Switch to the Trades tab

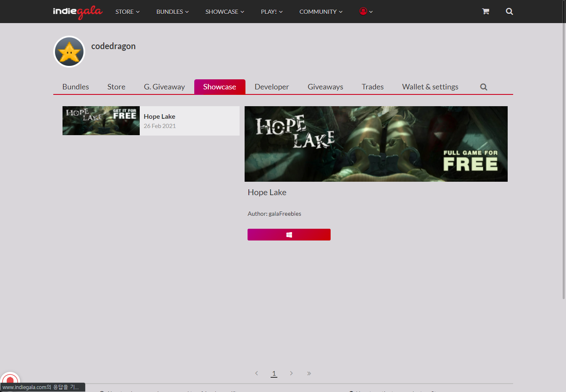[373, 87]
